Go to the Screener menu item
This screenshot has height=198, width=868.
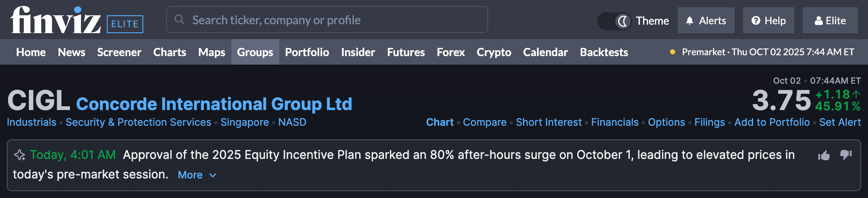coord(119,52)
